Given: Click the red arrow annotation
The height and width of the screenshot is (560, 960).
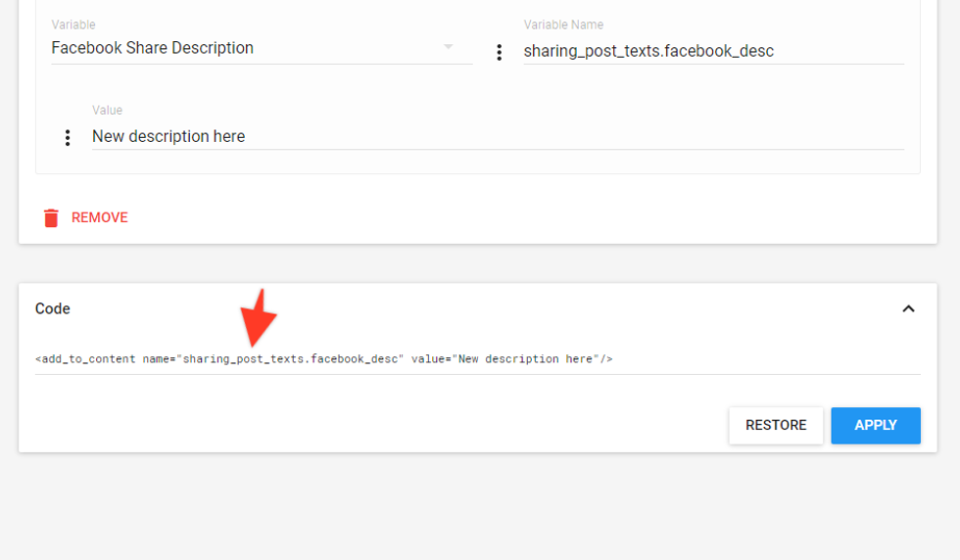Looking at the screenshot, I should point(257,318).
